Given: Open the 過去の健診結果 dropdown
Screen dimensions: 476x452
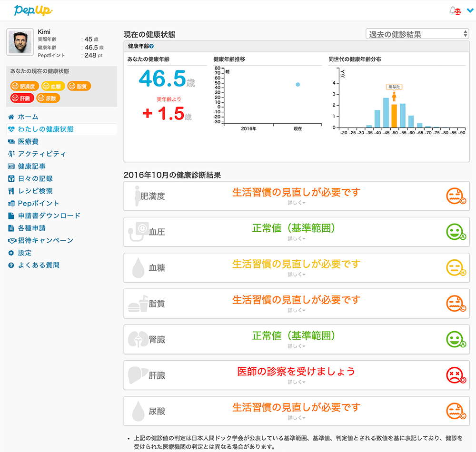Looking at the screenshot, I should 417,34.
